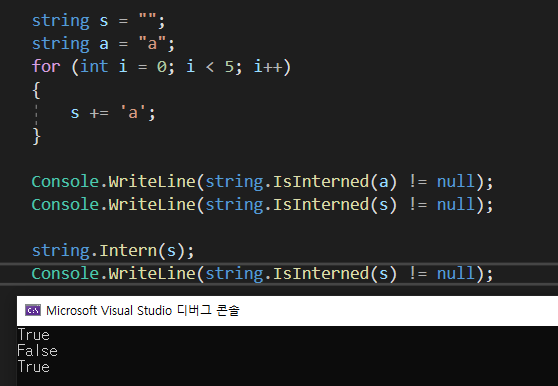Click the console window icon in title bar
This screenshot has width=558, height=386.
point(33,310)
